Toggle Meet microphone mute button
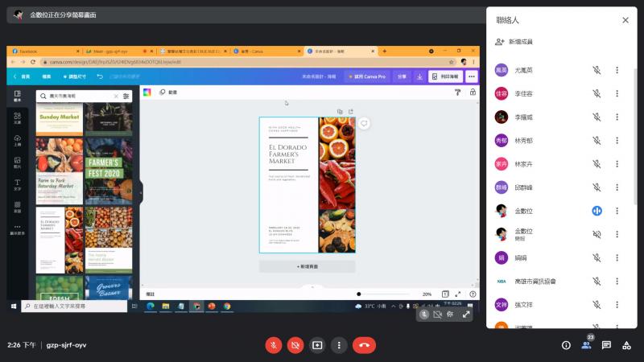Image resolution: width=644 pixels, height=362 pixels. tap(274, 345)
